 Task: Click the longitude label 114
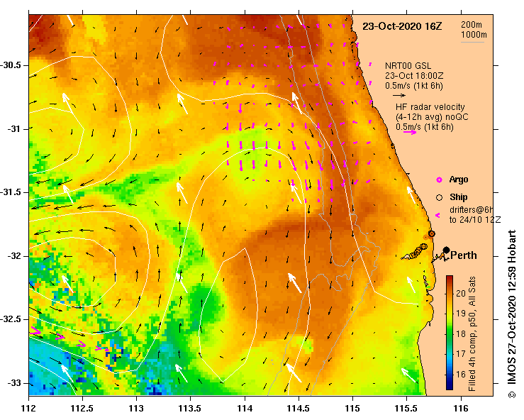tap(245, 409)
